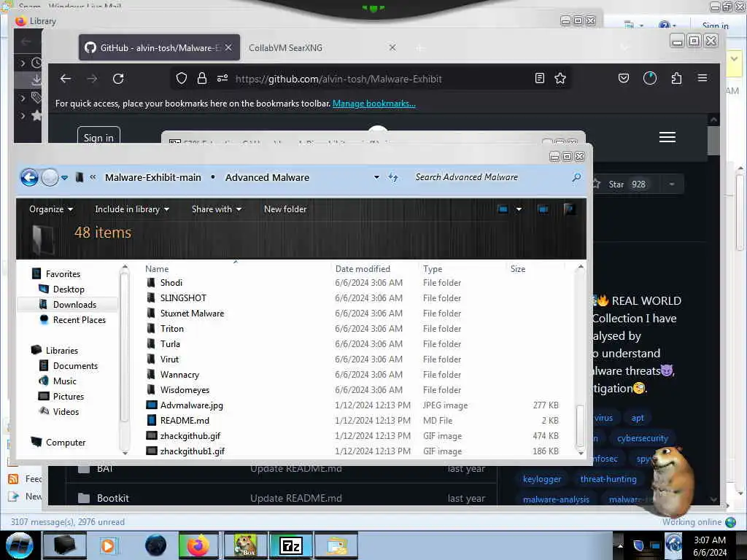The height and width of the screenshot is (560, 747).
Task: Click the Explorer refresh address button
Action: (393, 178)
